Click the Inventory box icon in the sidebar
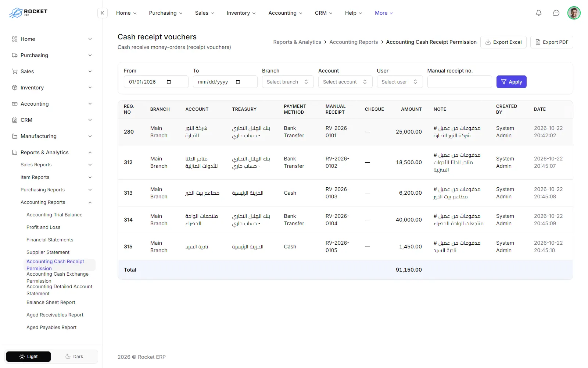This screenshot has height=368, width=588. (15, 88)
